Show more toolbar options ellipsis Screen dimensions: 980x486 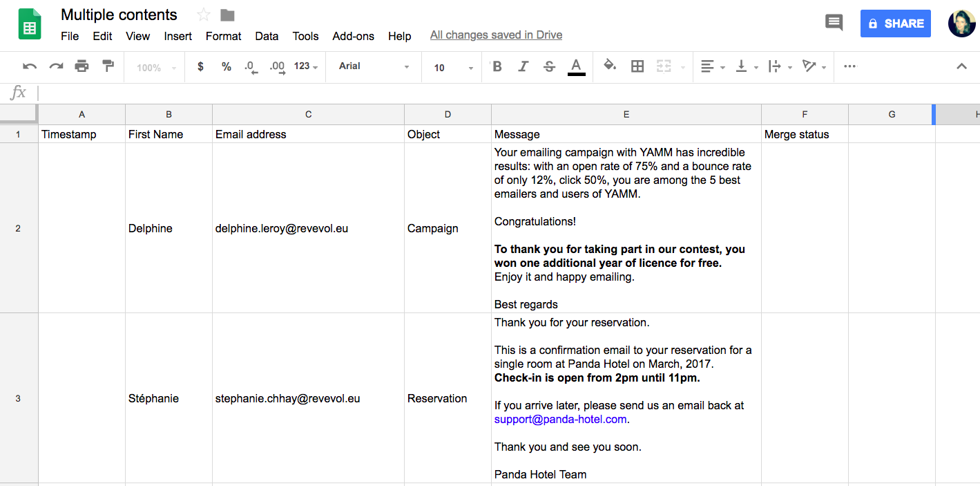pyautogui.click(x=849, y=66)
